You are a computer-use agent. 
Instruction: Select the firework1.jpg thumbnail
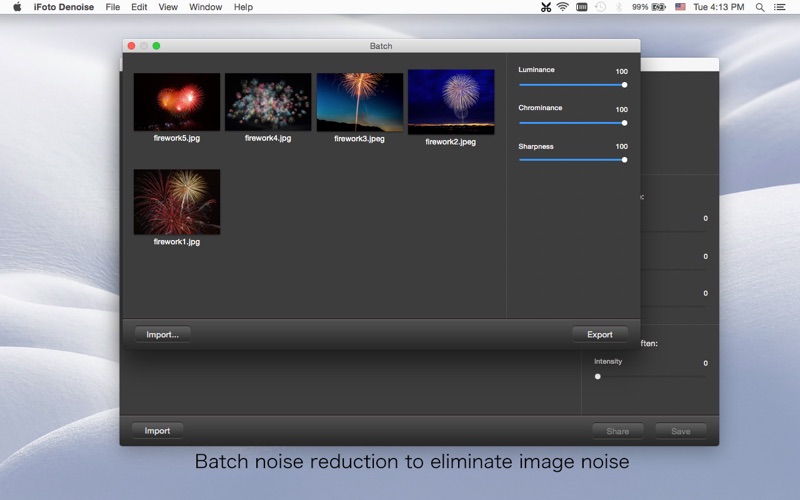(177, 202)
